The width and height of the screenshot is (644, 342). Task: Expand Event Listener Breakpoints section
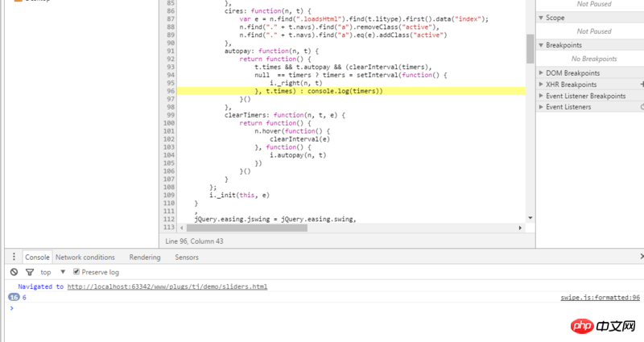coord(541,96)
